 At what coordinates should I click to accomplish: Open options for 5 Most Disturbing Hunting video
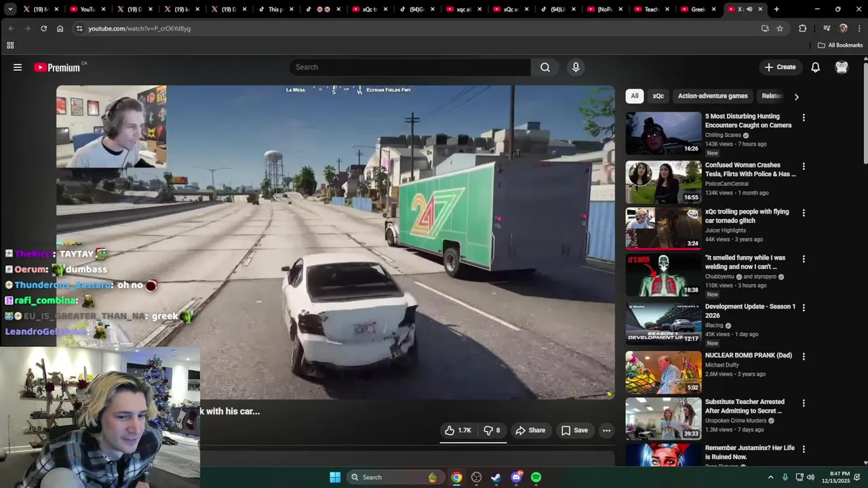click(x=804, y=117)
